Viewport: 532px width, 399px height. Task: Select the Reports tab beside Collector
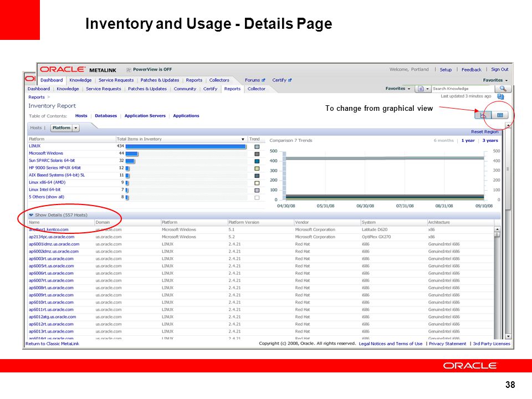point(232,89)
